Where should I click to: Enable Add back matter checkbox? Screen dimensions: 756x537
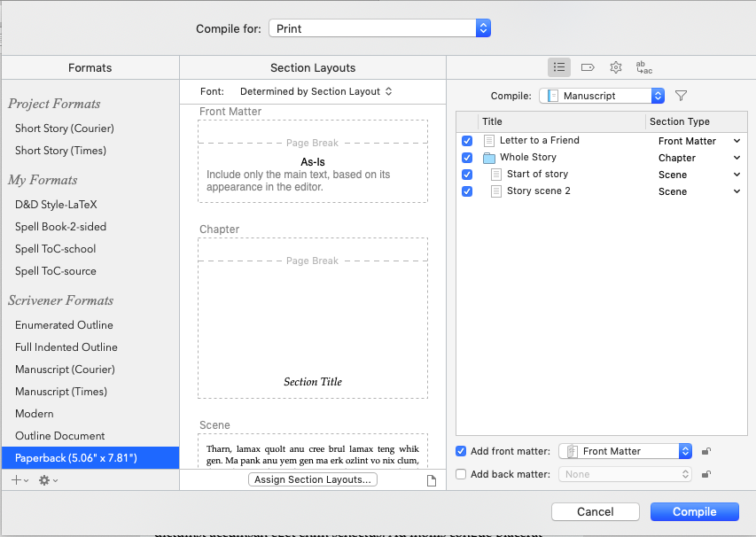click(461, 474)
